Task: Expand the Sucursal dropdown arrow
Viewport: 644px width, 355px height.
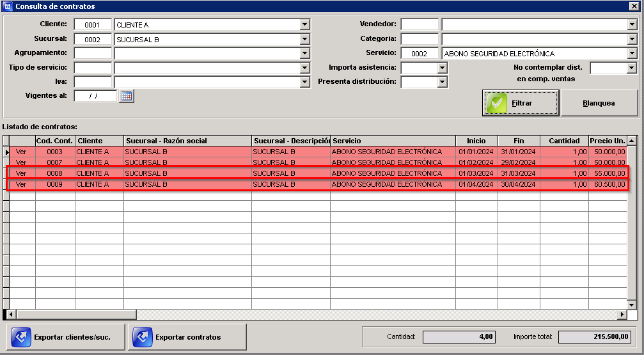Action: click(x=304, y=40)
